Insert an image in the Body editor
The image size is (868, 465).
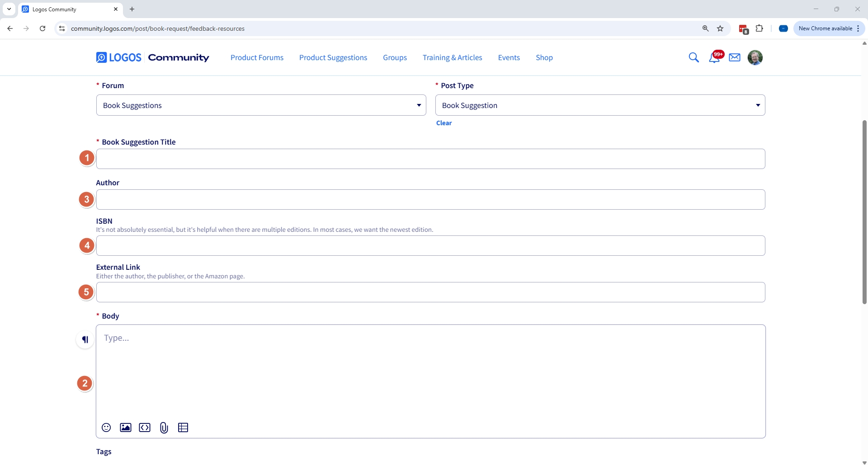(126, 427)
